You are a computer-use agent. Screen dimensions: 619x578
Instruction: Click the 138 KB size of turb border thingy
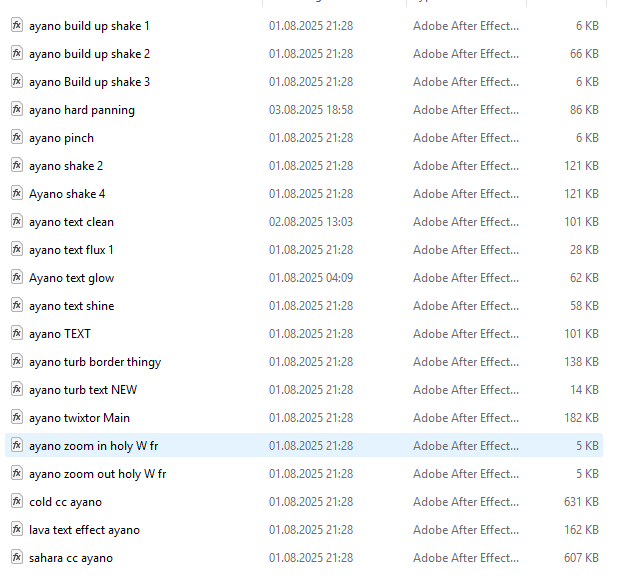(x=581, y=362)
